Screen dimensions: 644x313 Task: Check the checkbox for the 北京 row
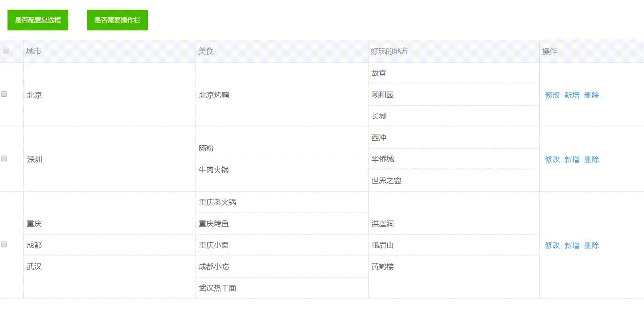(4, 93)
